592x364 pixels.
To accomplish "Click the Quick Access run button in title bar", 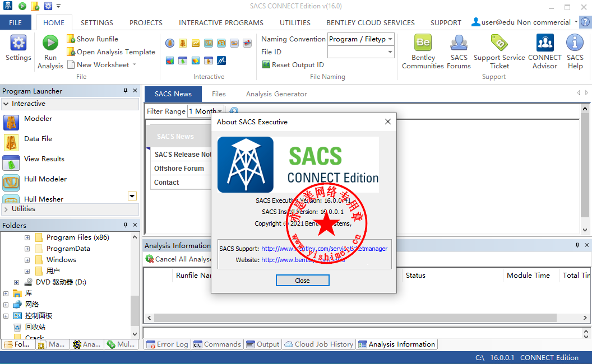I will point(22,6).
